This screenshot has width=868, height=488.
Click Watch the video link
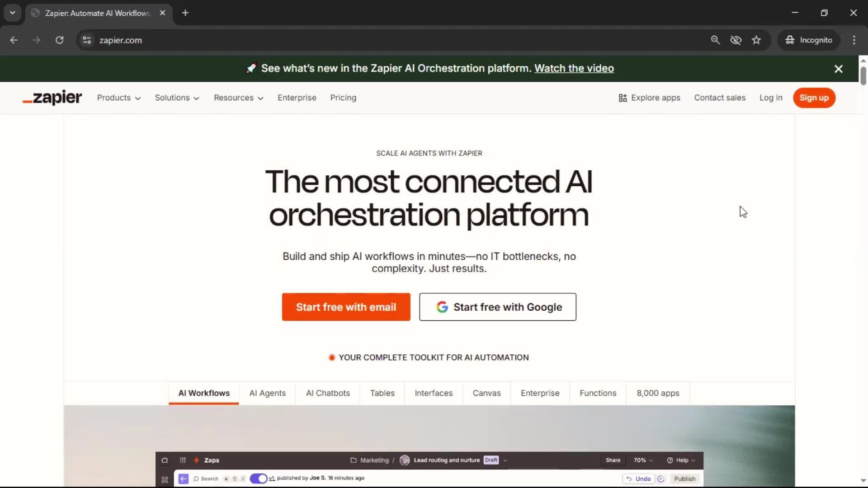(574, 68)
